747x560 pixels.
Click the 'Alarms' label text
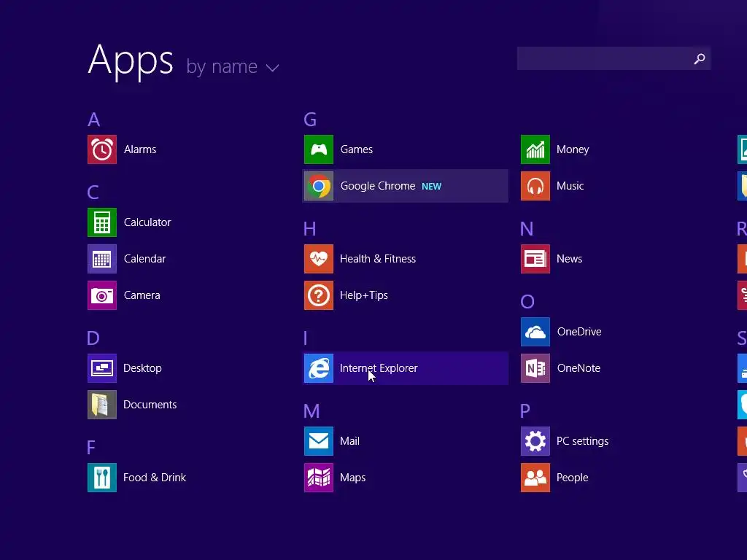click(x=140, y=149)
